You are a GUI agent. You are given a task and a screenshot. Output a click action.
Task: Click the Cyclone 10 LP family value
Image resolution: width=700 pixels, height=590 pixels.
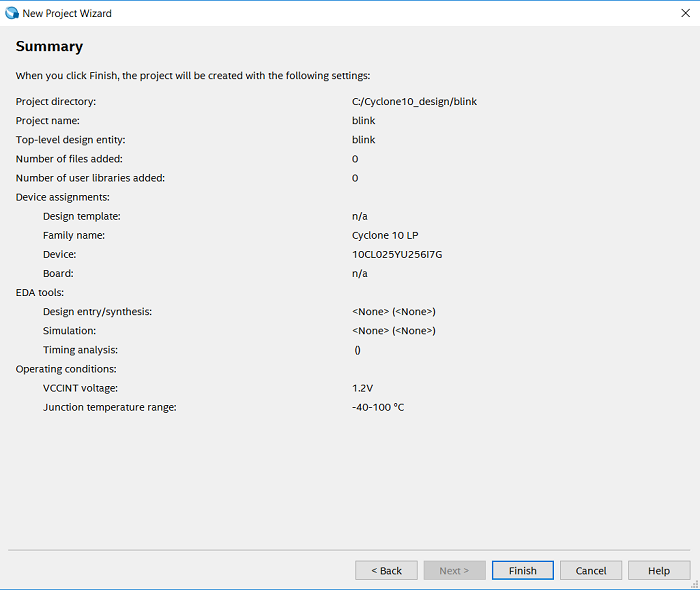coord(385,235)
